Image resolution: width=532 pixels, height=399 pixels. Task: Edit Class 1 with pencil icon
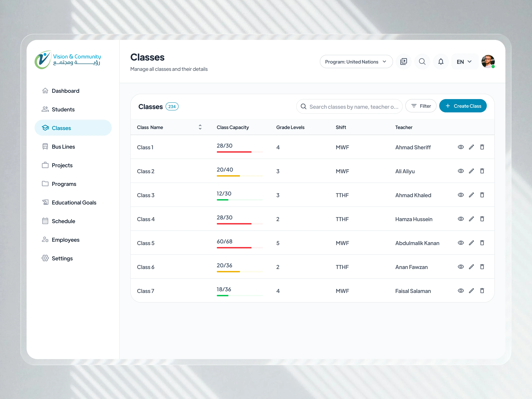pyautogui.click(x=471, y=147)
